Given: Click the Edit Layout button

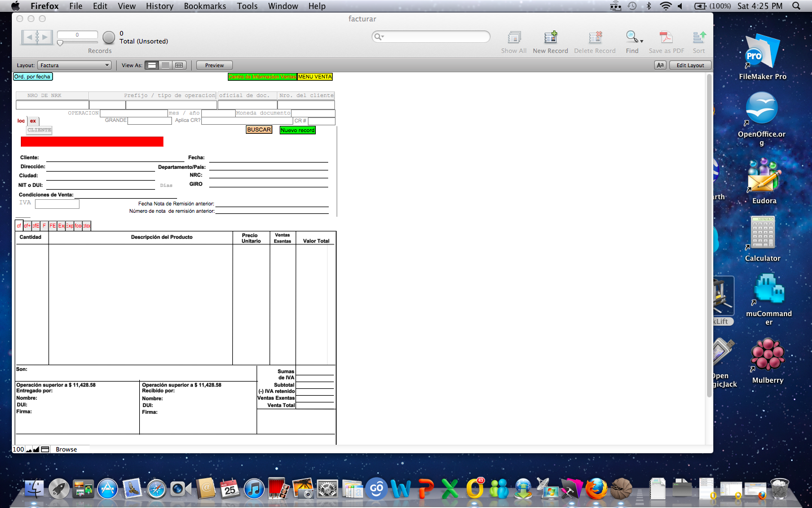Looking at the screenshot, I should (x=690, y=65).
